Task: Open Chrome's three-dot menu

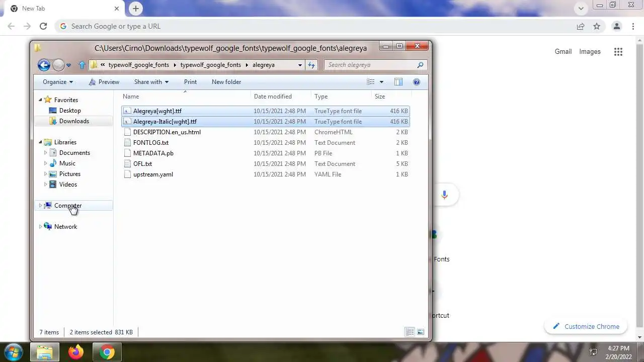Action: tap(633, 26)
